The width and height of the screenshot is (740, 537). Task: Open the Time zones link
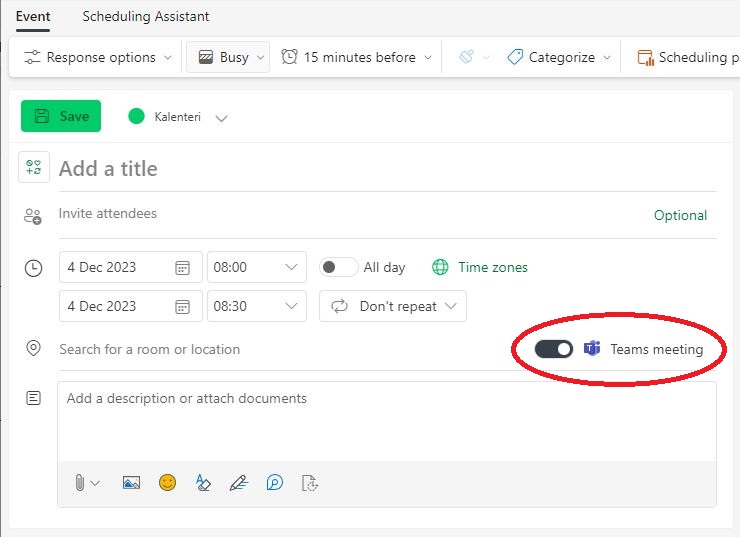coord(492,268)
